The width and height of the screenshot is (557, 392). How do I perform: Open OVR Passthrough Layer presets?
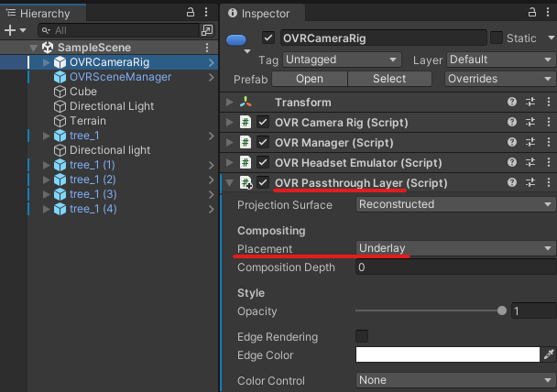click(530, 182)
